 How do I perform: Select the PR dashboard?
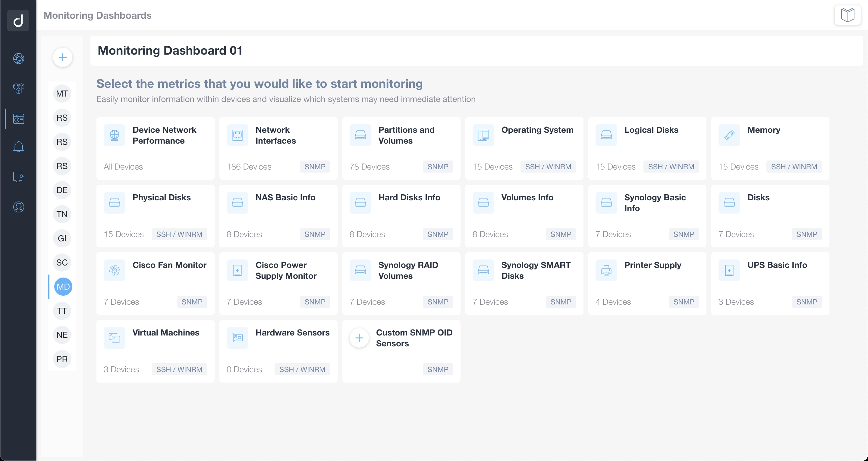click(x=62, y=359)
